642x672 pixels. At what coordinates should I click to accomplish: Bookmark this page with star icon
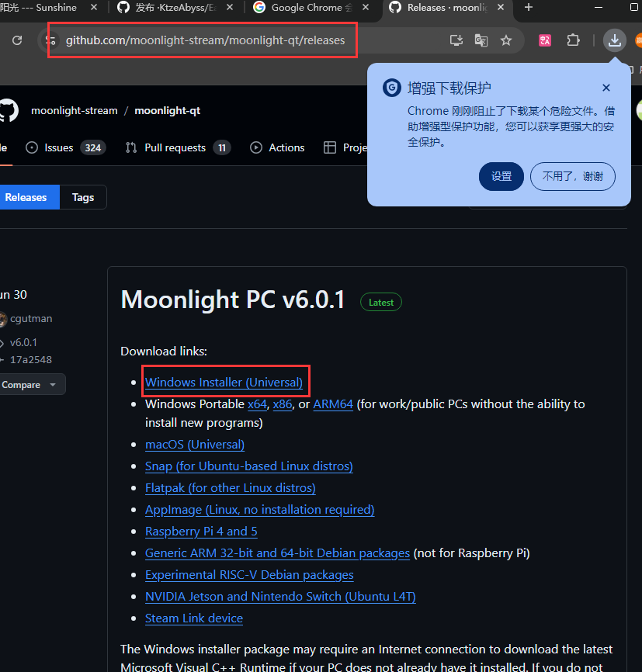tap(506, 40)
